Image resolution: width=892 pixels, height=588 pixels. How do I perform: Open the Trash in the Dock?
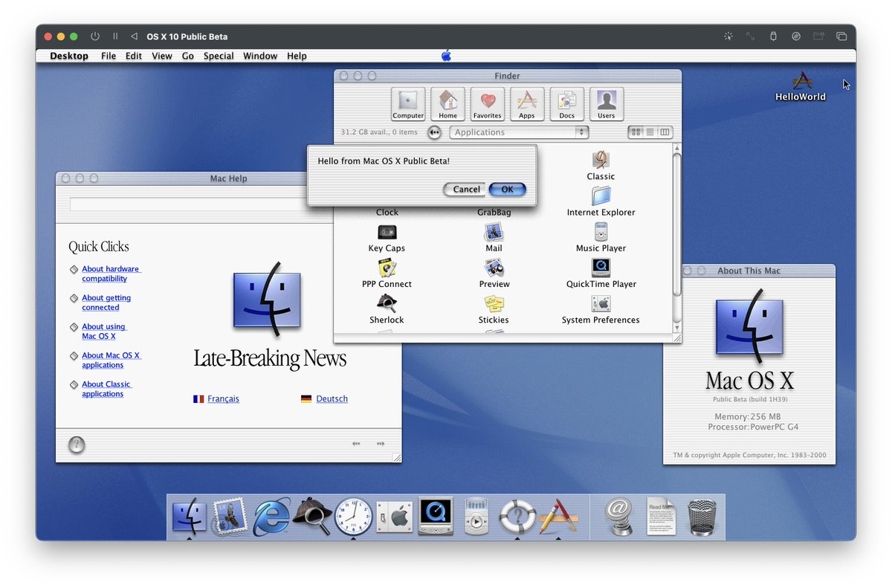point(702,517)
